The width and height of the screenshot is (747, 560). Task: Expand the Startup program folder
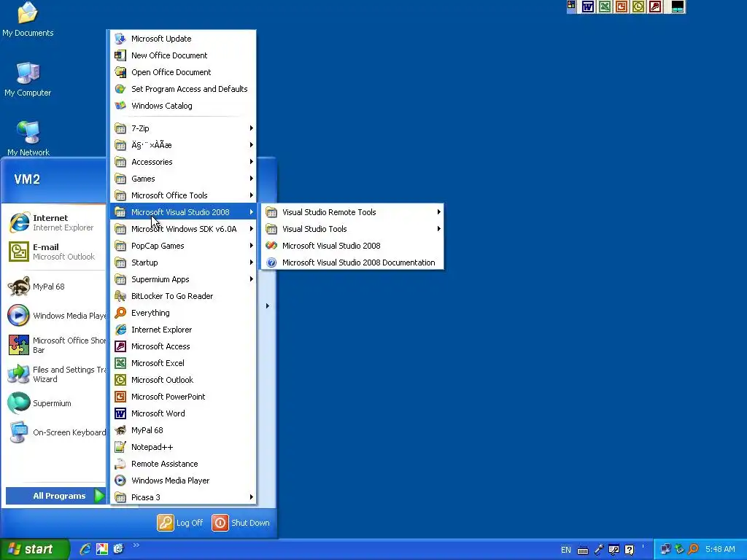[x=183, y=262]
